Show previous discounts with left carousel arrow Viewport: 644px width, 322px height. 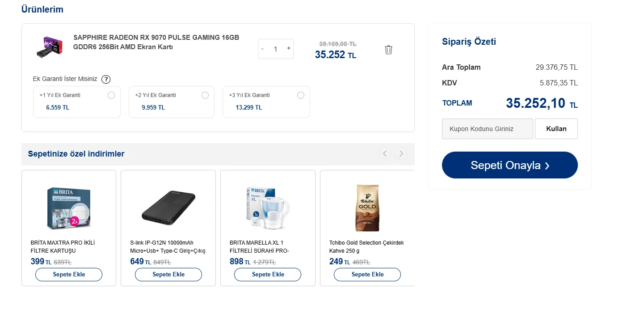pos(385,153)
